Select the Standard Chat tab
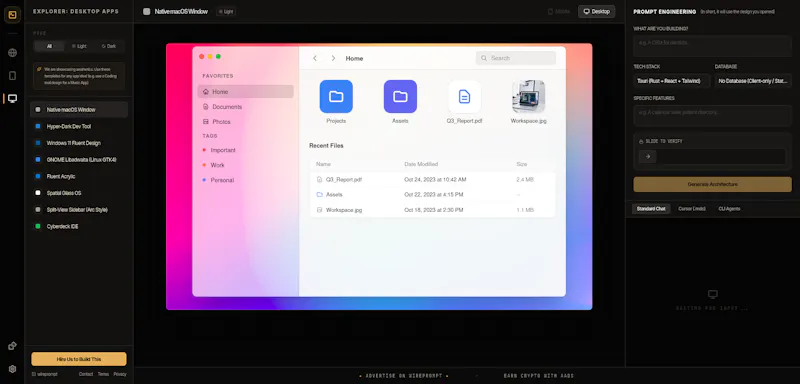 [x=651, y=209]
